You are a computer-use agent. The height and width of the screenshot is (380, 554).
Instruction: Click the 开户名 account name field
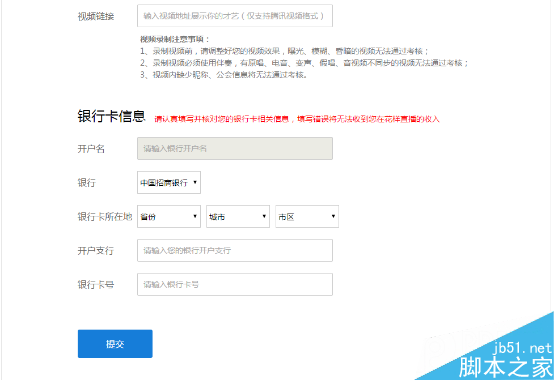point(235,148)
